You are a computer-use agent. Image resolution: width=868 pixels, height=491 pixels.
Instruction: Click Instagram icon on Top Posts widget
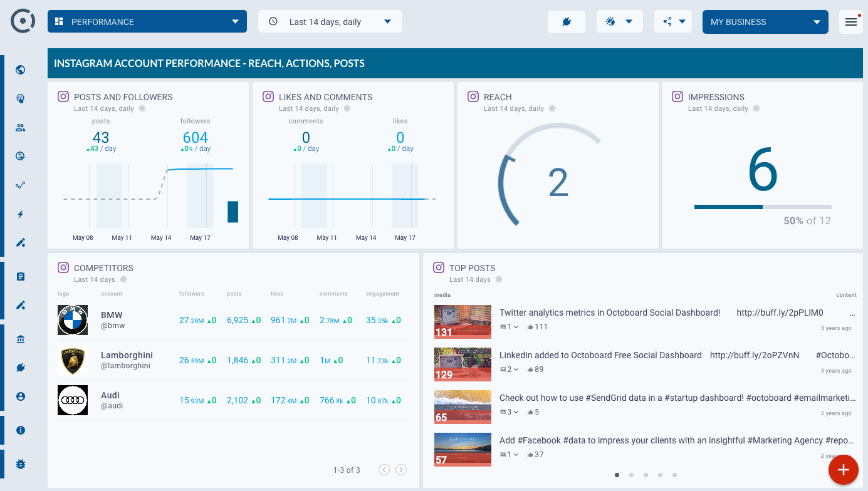point(439,267)
